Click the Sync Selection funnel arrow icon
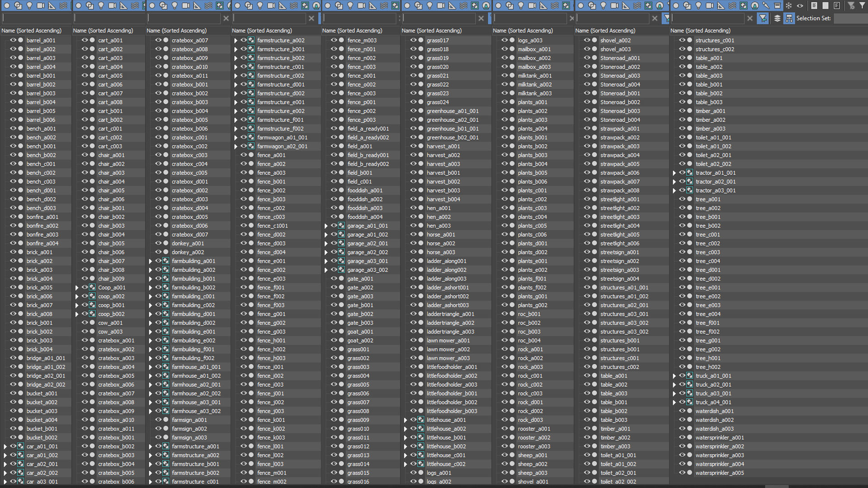This screenshot has height=488, width=868. pos(763,18)
